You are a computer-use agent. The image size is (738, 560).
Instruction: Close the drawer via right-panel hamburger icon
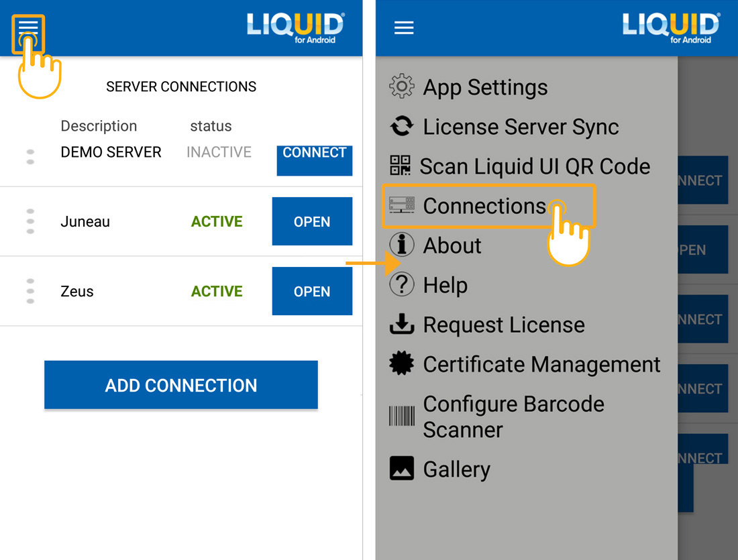point(404,27)
